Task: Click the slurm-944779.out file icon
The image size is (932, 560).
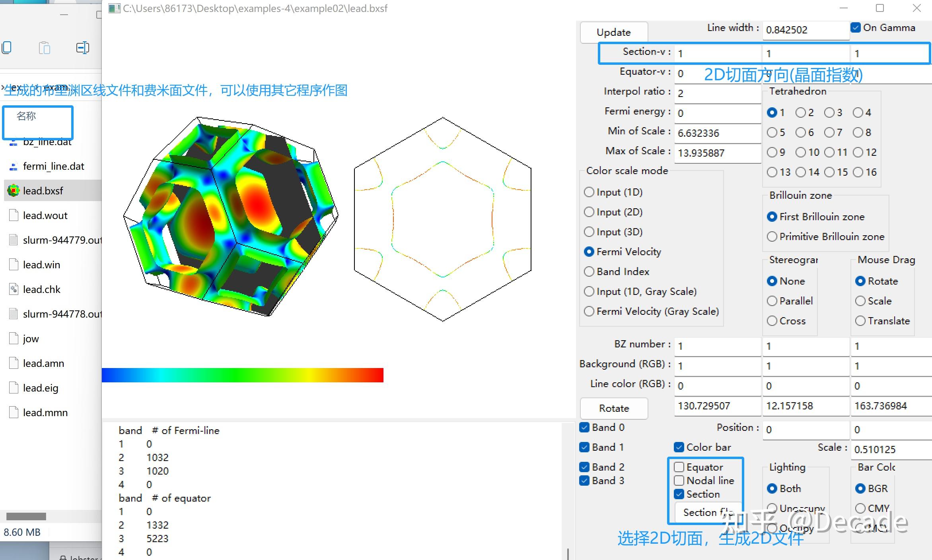Action: coord(14,240)
